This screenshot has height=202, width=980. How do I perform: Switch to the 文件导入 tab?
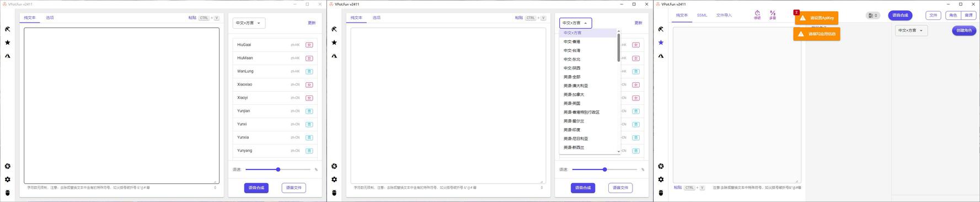point(724,15)
